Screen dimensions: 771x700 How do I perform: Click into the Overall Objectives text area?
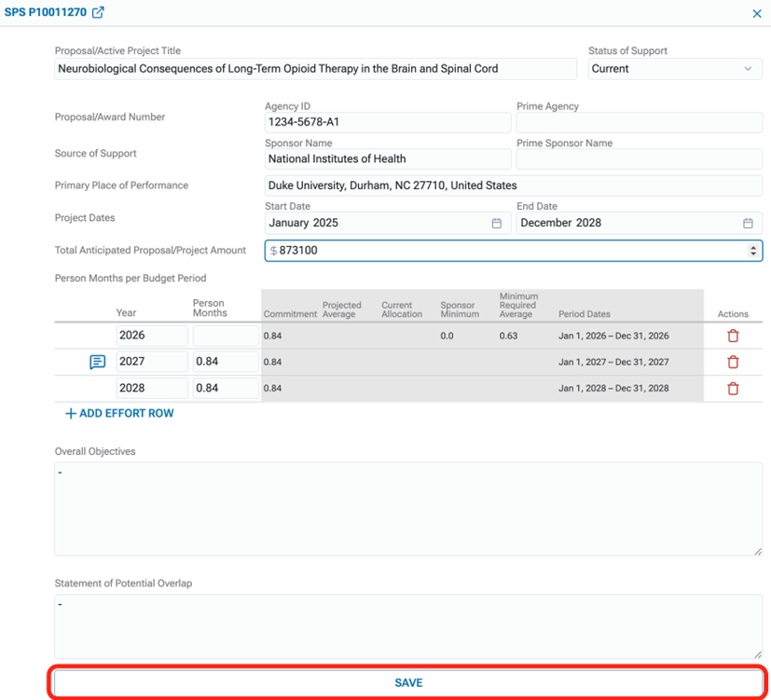coord(407,509)
